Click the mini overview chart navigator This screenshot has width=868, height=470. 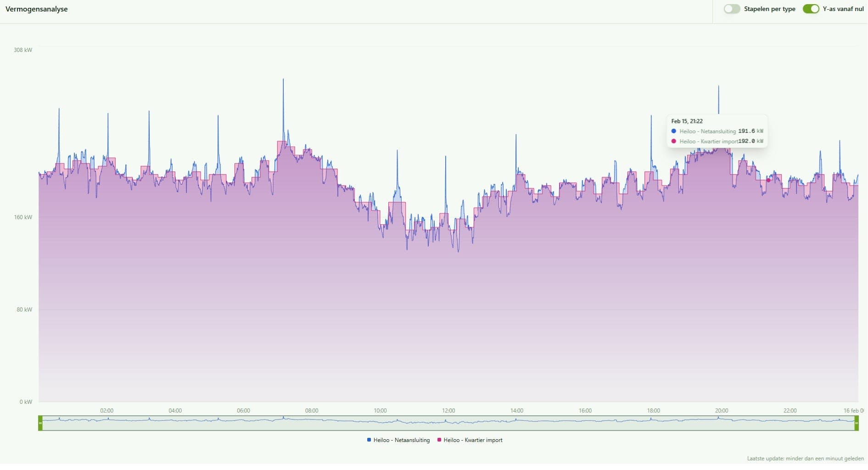448,423
